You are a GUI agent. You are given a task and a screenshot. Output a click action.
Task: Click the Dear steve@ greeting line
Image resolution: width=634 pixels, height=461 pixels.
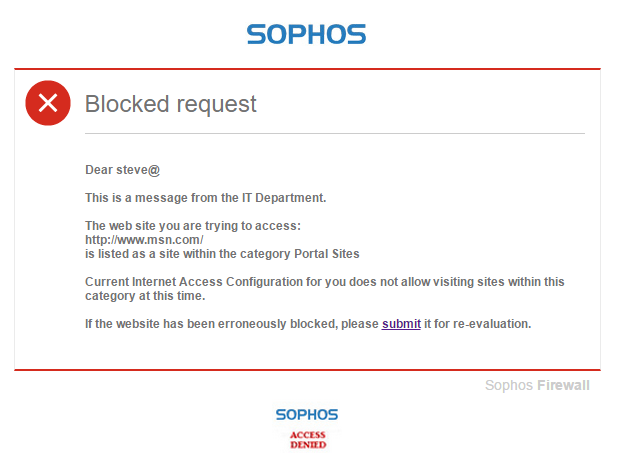click(123, 170)
